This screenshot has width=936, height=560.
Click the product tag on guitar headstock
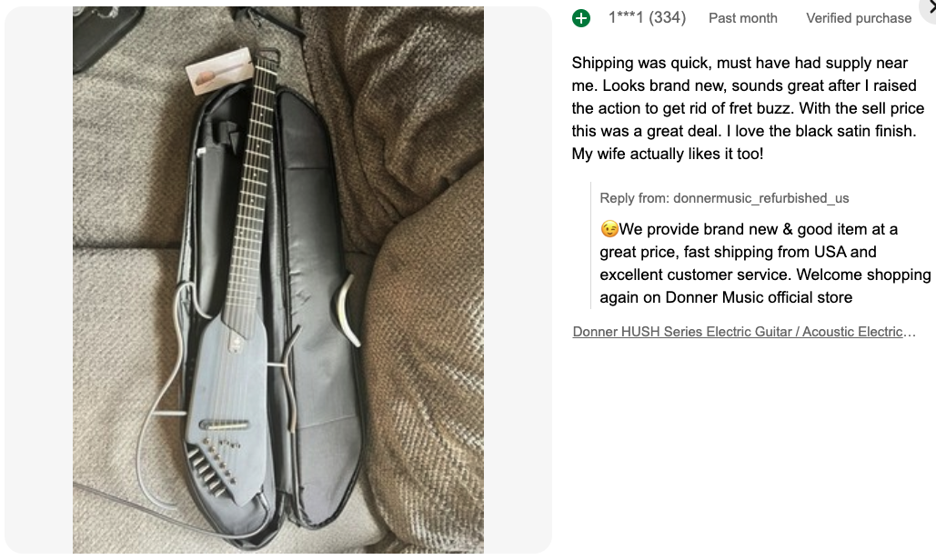pyautogui.click(x=219, y=71)
